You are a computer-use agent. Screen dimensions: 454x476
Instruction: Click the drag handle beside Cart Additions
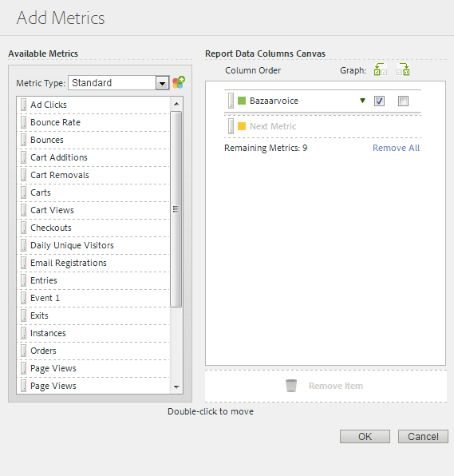23,157
